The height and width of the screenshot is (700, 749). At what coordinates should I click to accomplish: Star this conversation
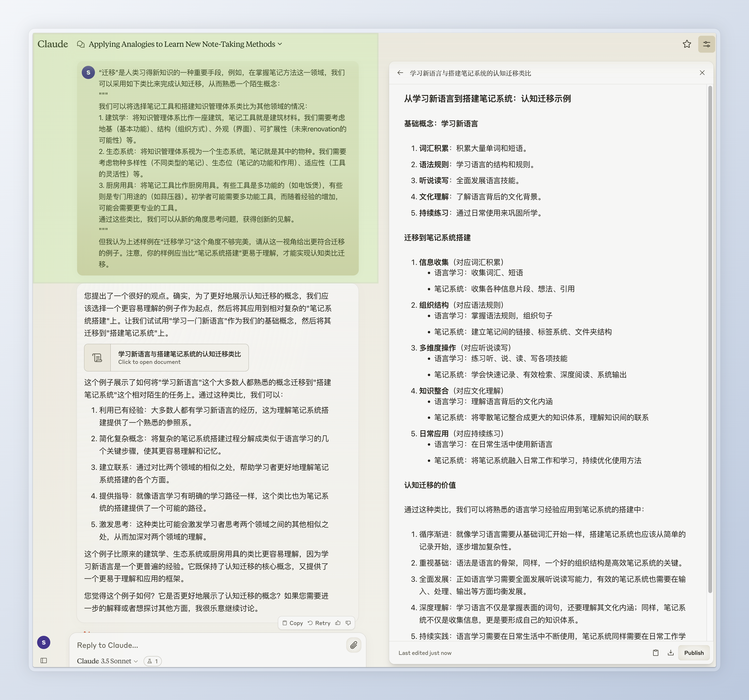(687, 44)
